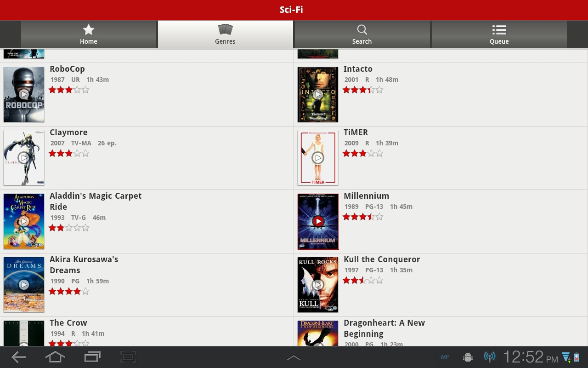Click Kull the Conqueror's 'PG-13' label
This screenshot has width=588, height=368.
coord(374,270)
